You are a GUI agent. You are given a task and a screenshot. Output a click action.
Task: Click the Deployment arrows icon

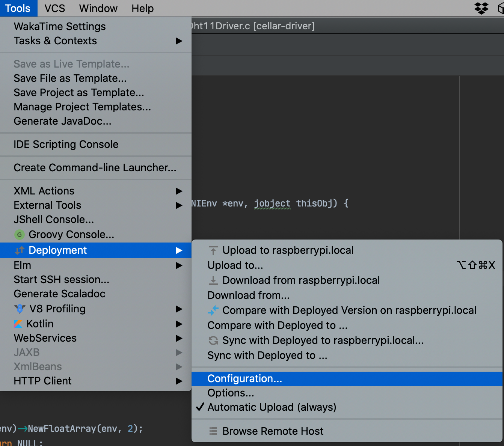click(x=19, y=250)
